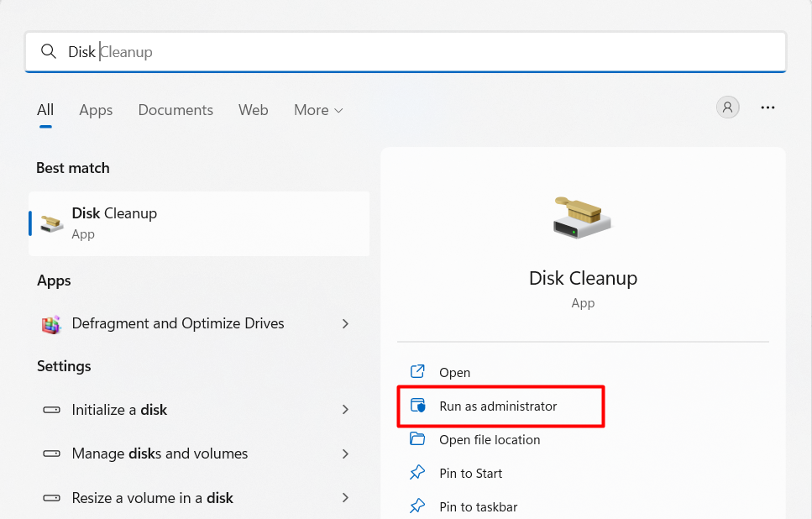Open Resize a volume in a disk setting
The height and width of the screenshot is (519, 812).
[x=152, y=498]
